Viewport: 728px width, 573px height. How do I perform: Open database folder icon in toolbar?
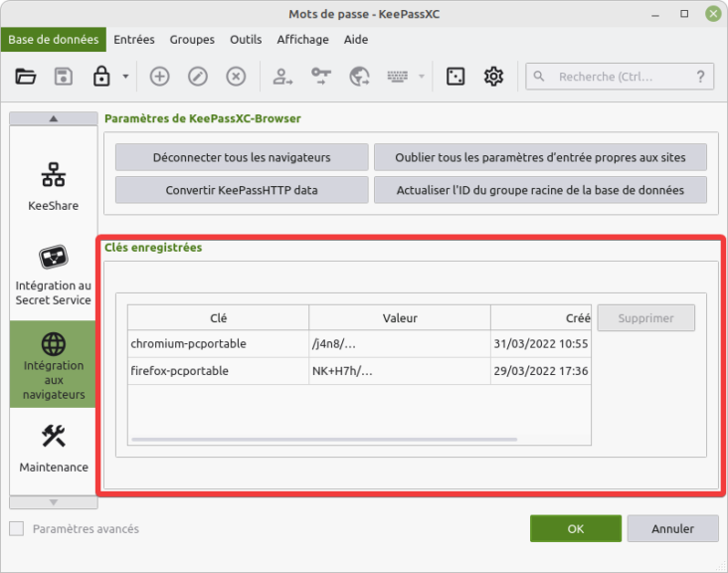pos(26,77)
